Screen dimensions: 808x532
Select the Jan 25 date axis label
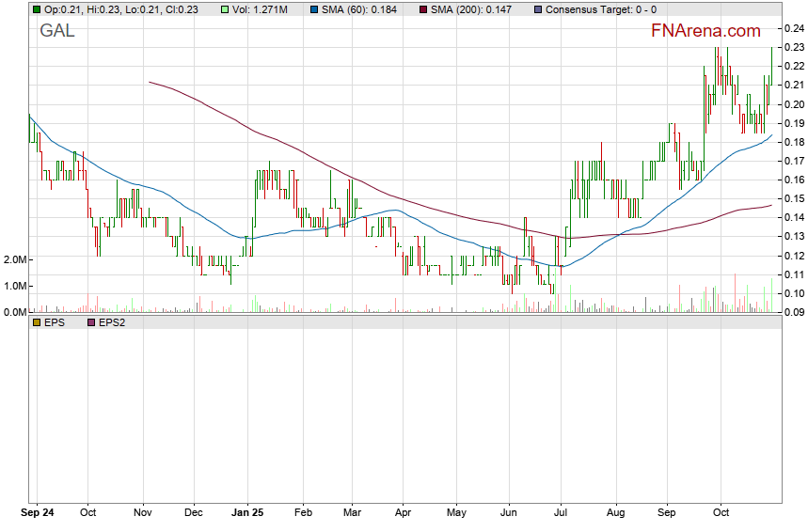click(250, 514)
